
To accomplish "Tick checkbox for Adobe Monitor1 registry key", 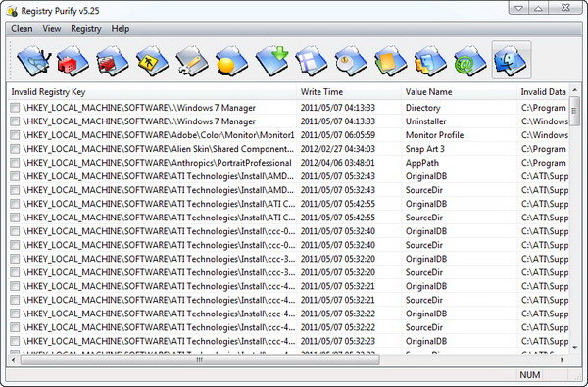I will [x=15, y=135].
